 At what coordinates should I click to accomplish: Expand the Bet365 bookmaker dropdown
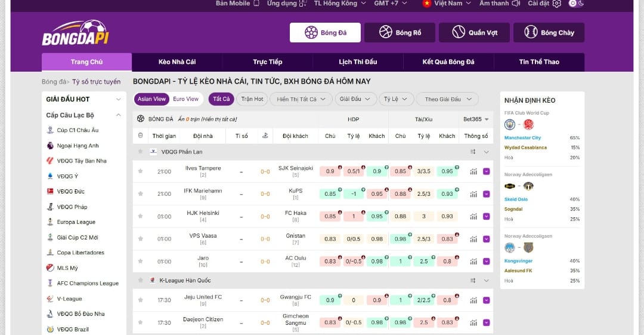pyautogui.click(x=476, y=119)
